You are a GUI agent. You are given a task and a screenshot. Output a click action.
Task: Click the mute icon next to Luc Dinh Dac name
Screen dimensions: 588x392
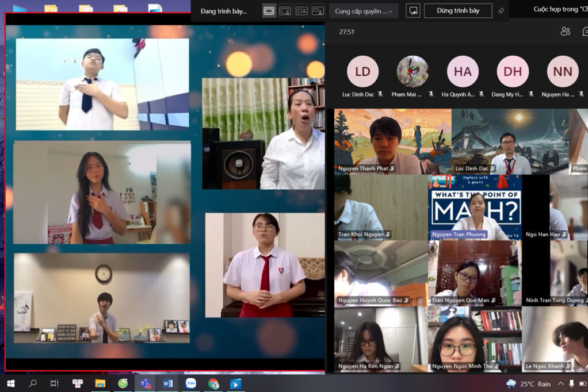(381, 94)
